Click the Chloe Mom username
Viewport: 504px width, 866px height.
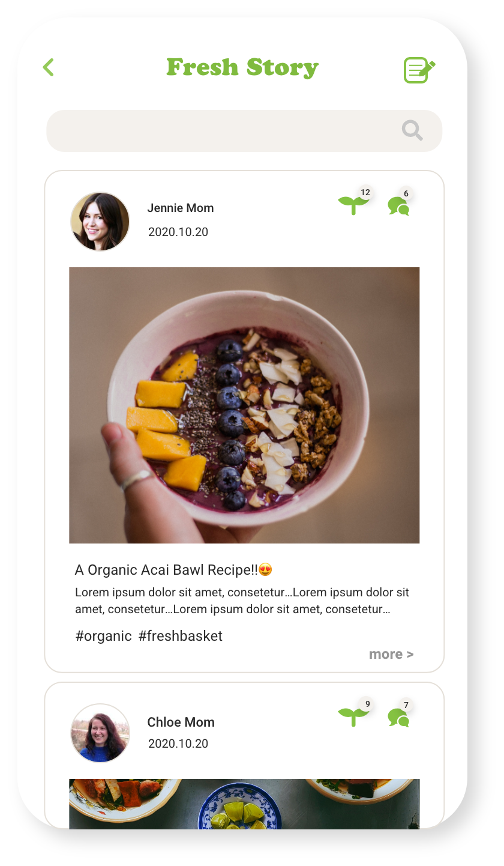pyautogui.click(x=181, y=722)
